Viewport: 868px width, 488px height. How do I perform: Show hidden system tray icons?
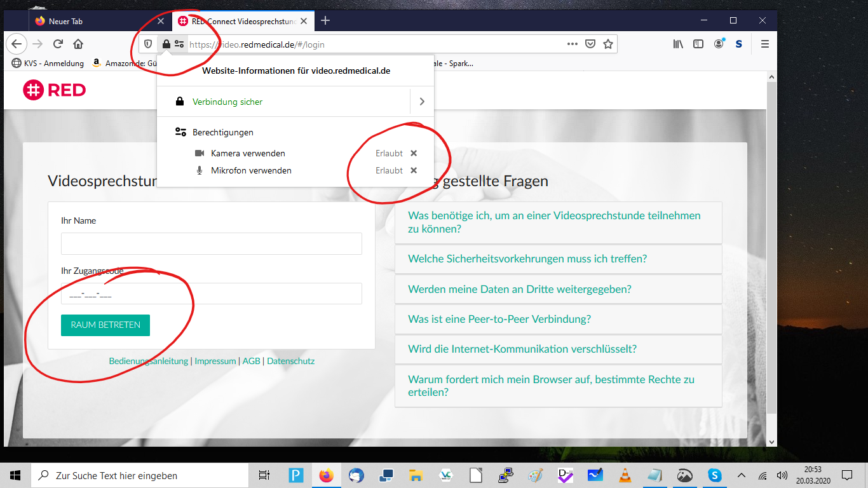tap(742, 475)
